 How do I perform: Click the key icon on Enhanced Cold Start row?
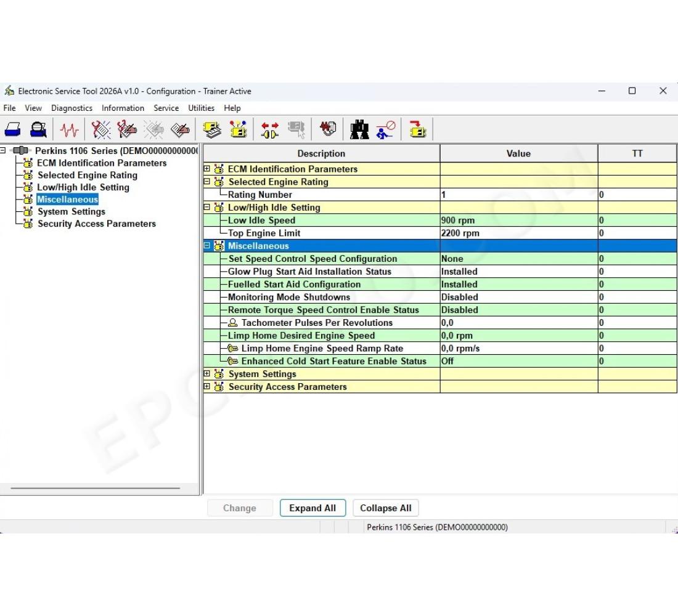(x=232, y=361)
